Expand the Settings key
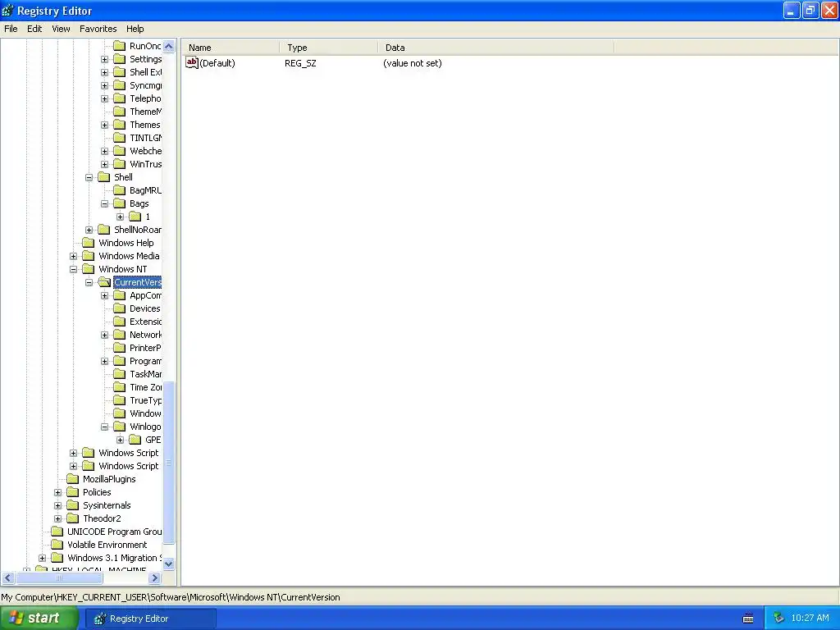Viewport: 840px width, 630px height. click(104, 59)
